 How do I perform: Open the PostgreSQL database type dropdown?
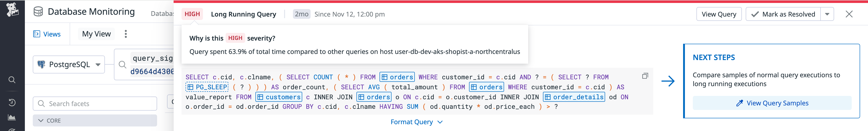[x=69, y=65]
